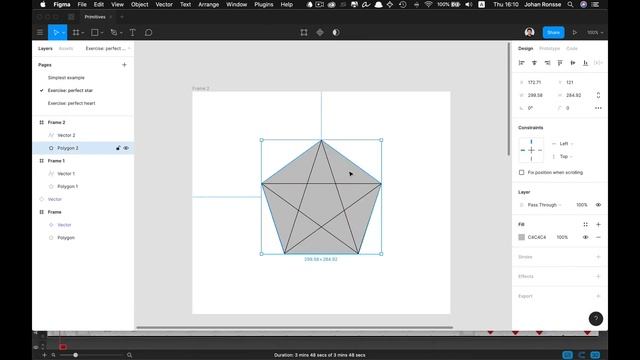Toggle visibility of Polygon 2 layer

coord(126,148)
